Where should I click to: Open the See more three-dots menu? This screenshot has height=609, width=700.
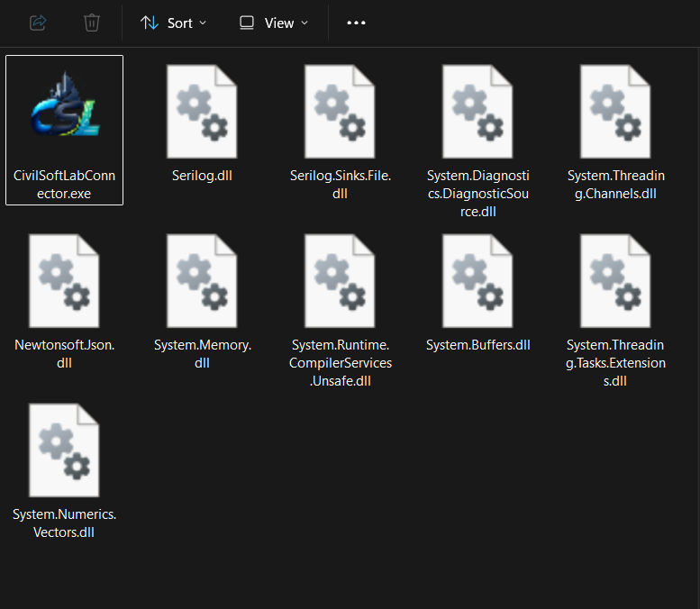pos(356,23)
